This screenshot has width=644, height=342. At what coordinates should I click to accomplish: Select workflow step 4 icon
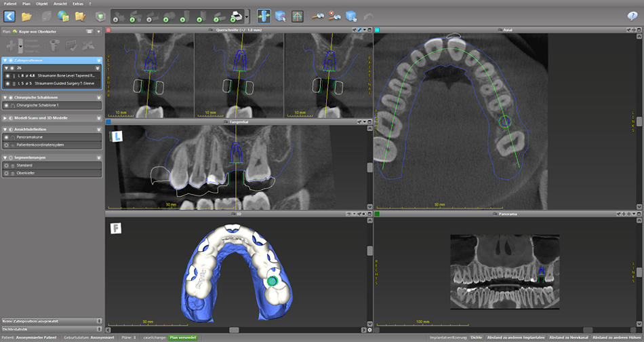click(169, 17)
